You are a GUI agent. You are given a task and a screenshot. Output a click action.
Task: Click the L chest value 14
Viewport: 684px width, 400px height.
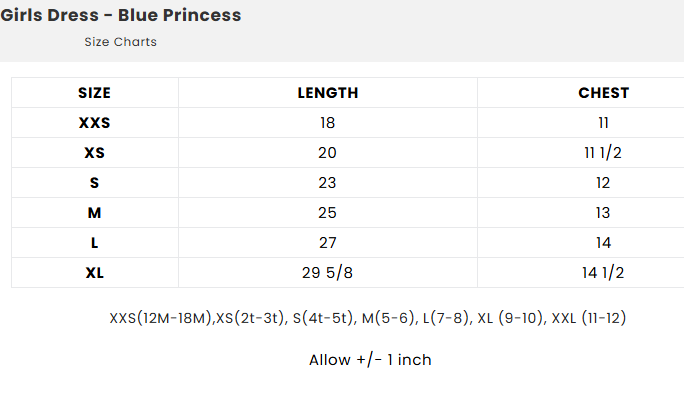(x=603, y=243)
